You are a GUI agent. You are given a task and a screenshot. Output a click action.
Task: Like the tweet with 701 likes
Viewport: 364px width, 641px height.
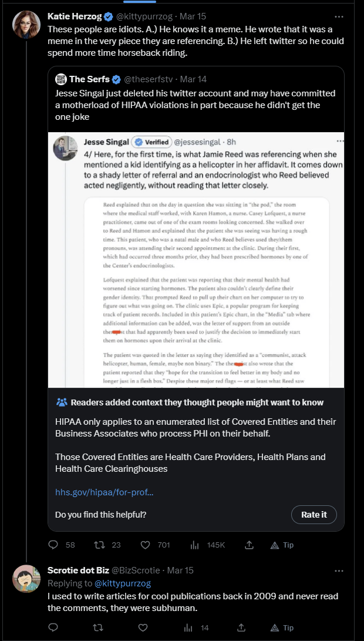point(145,545)
